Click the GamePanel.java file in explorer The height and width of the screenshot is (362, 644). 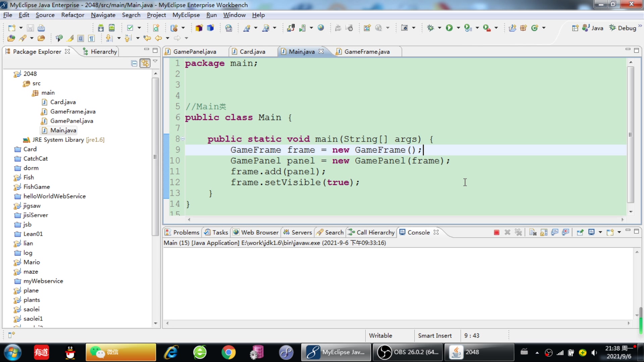coord(72,121)
